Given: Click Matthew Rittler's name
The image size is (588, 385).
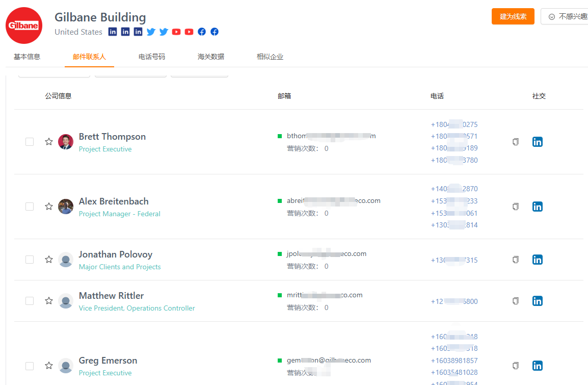Looking at the screenshot, I should pyautogui.click(x=111, y=296).
